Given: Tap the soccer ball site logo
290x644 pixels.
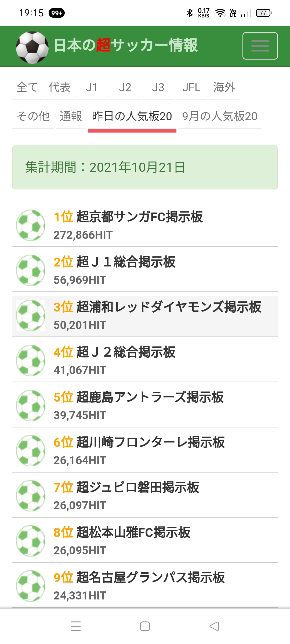Looking at the screenshot, I should [32, 47].
